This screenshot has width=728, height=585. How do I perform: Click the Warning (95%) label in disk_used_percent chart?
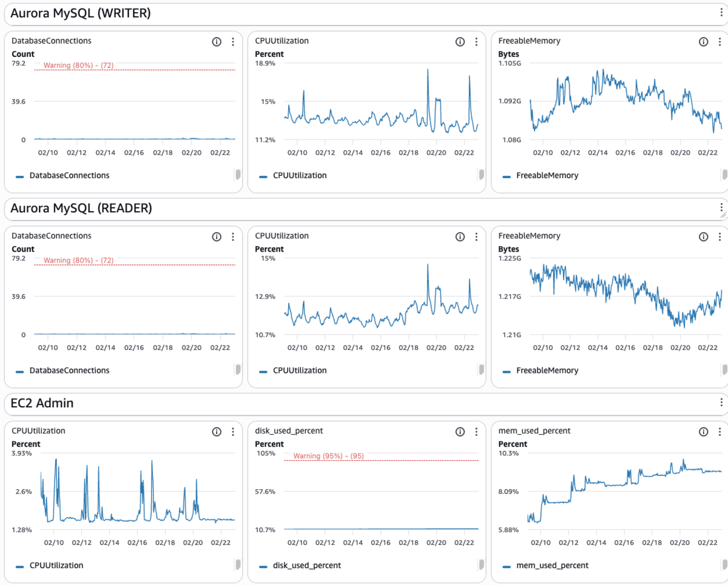pos(328,456)
